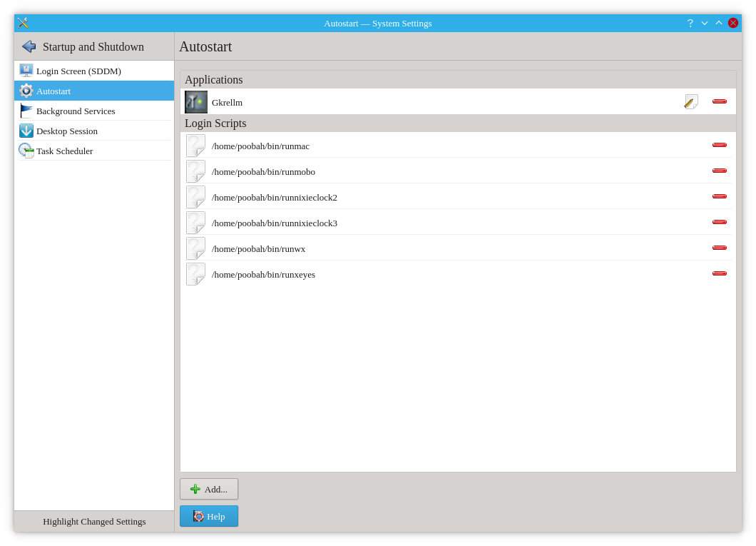Open the Add... dropdown button

click(209, 489)
